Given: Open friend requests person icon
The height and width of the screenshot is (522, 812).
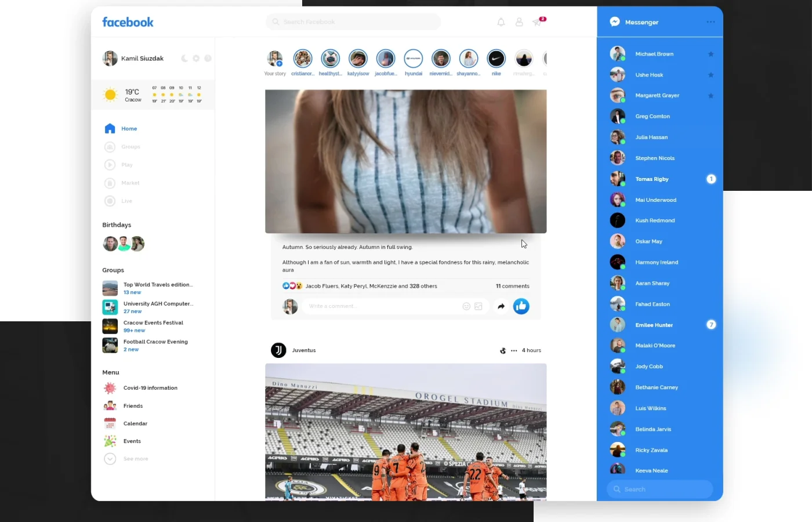Looking at the screenshot, I should (x=519, y=22).
